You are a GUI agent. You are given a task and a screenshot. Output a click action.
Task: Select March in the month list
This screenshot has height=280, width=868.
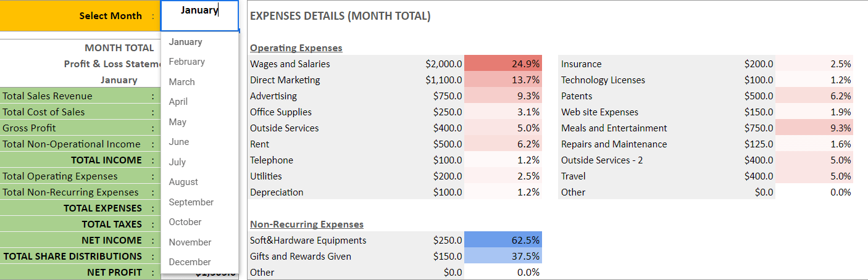coord(182,82)
